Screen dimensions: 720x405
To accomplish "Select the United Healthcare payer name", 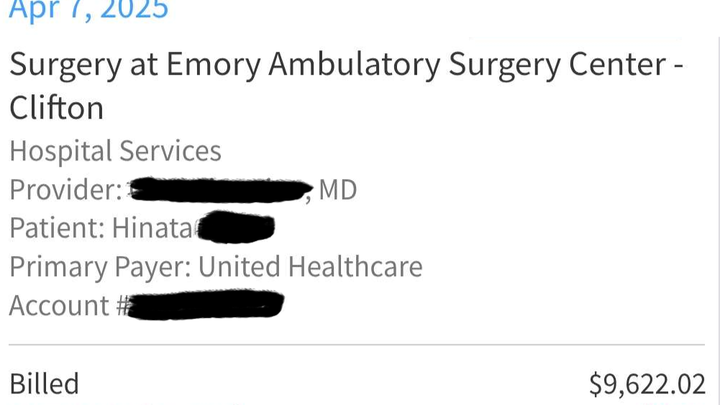I will coord(310,267).
